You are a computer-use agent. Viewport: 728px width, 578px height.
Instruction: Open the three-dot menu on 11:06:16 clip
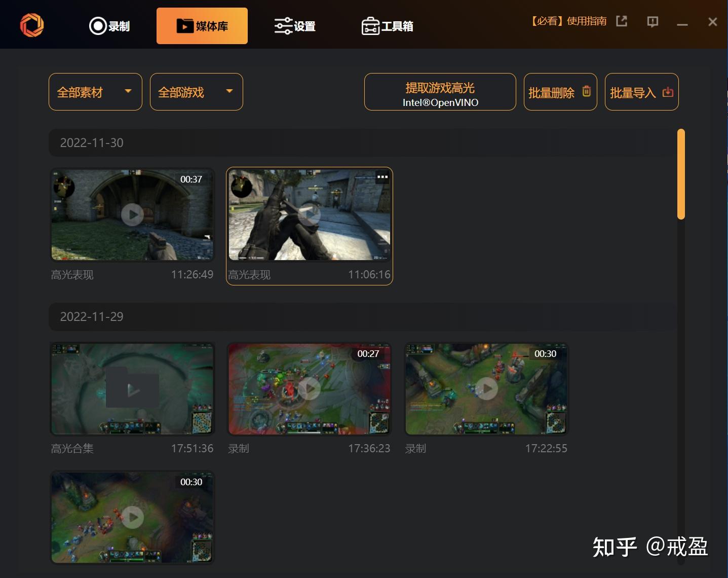pos(382,177)
